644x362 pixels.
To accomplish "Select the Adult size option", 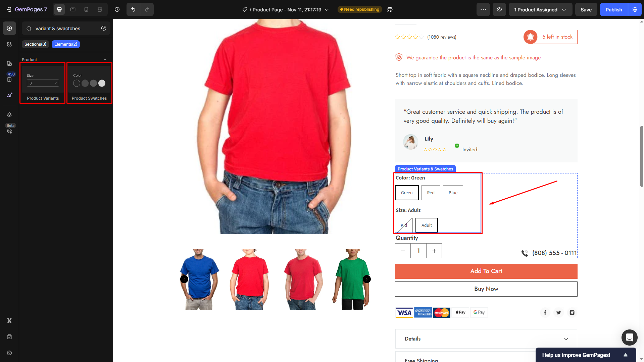I will [x=427, y=225].
